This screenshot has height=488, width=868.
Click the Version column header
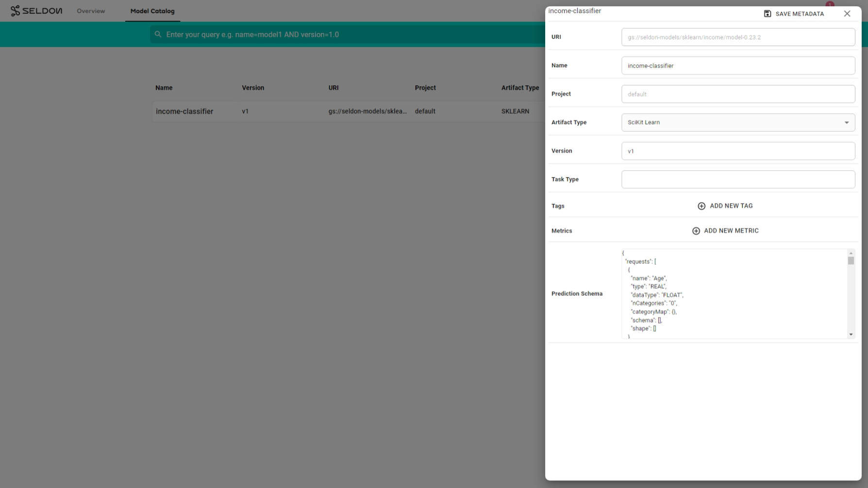pos(253,88)
